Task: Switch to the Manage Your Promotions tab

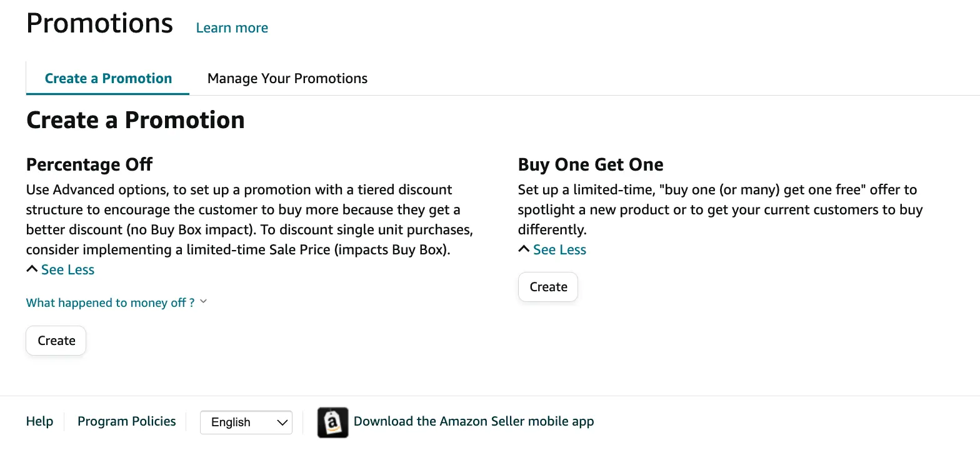Action: click(287, 78)
